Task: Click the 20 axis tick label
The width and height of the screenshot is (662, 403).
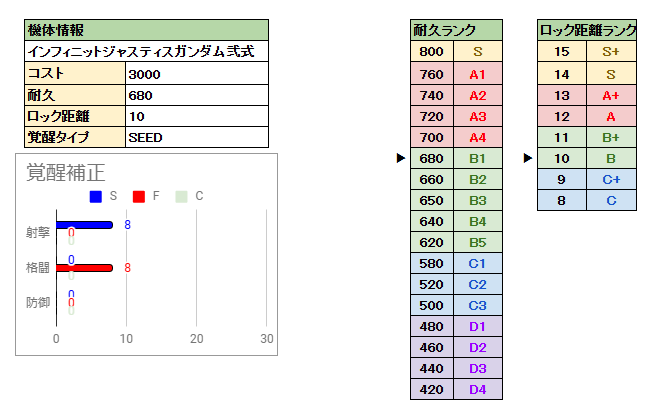Action: coord(196,338)
